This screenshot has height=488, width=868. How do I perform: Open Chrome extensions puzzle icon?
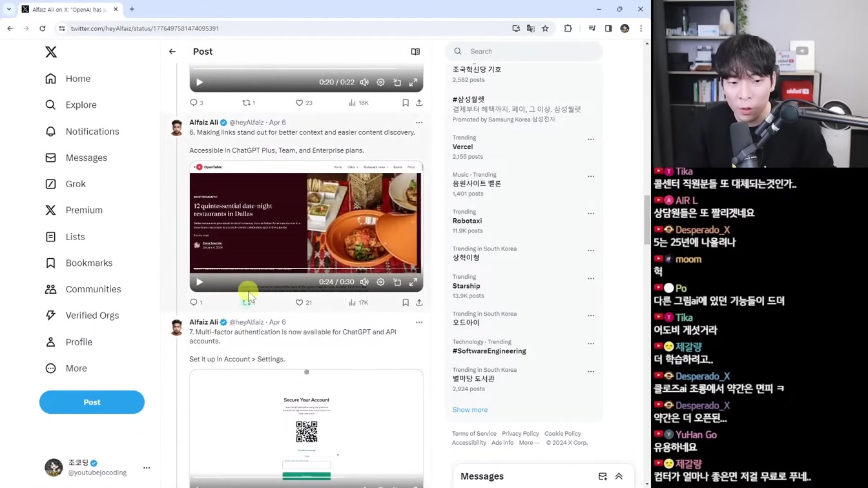pos(568,28)
